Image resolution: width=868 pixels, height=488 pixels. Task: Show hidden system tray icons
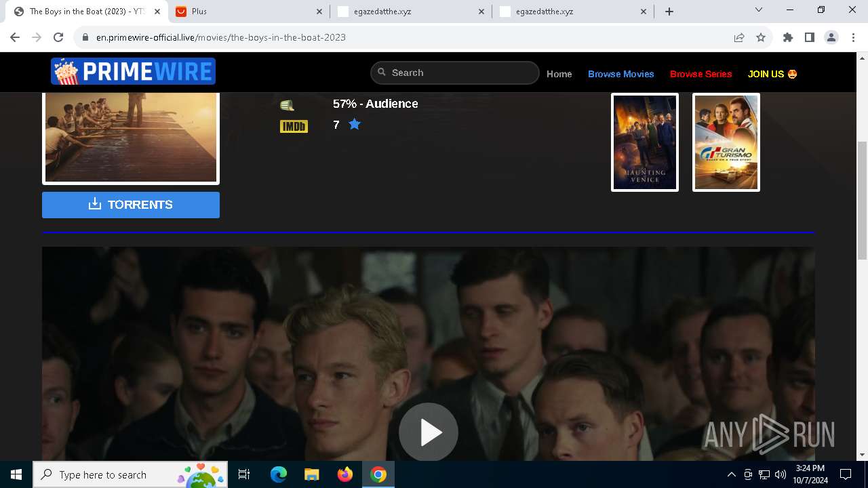(x=731, y=474)
